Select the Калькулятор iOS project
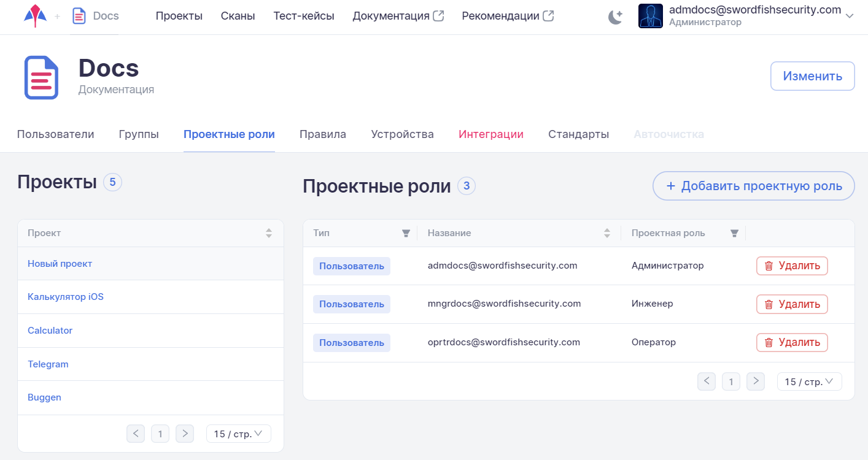This screenshot has height=460, width=868. [x=66, y=297]
